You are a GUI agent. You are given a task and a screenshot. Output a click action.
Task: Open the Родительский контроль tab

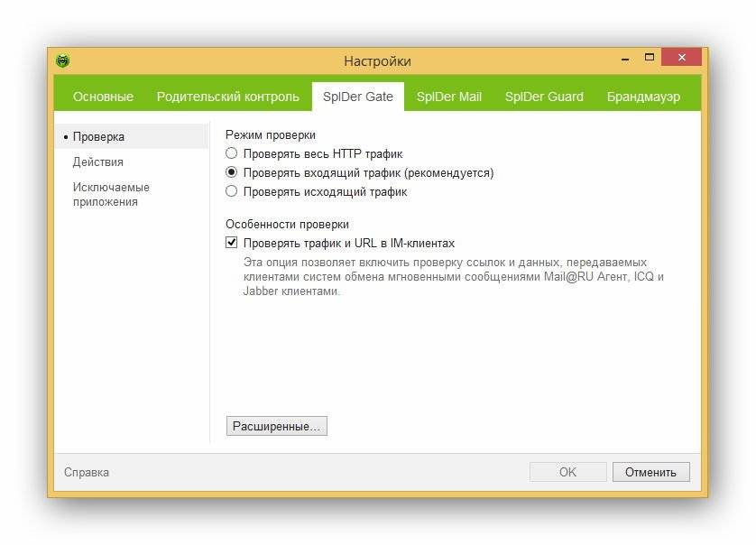pos(228,97)
